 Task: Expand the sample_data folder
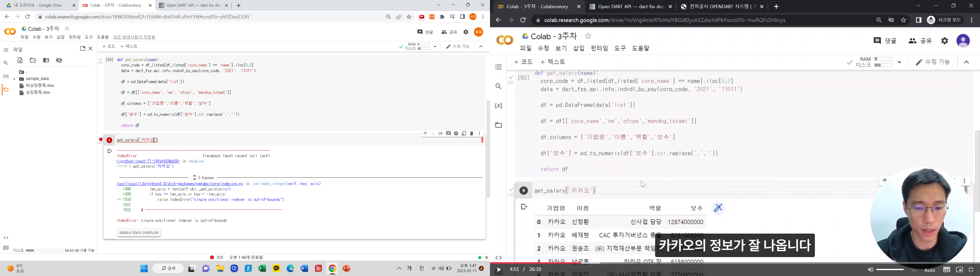tap(15, 79)
